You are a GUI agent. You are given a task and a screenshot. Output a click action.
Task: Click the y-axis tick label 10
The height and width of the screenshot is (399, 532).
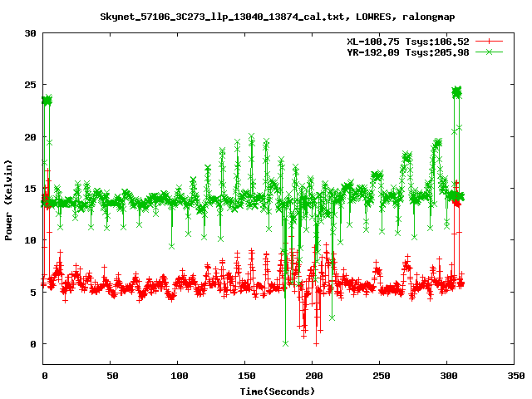click(30, 240)
